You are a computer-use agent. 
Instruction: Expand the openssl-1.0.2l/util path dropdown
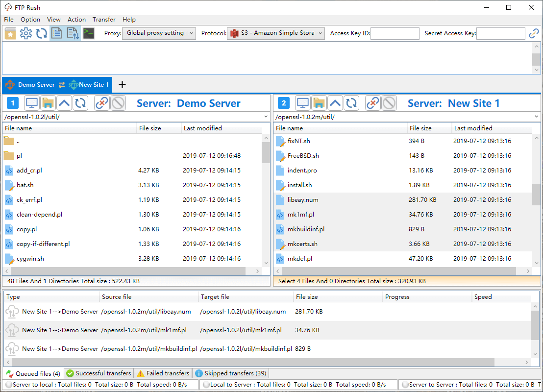tap(266, 117)
